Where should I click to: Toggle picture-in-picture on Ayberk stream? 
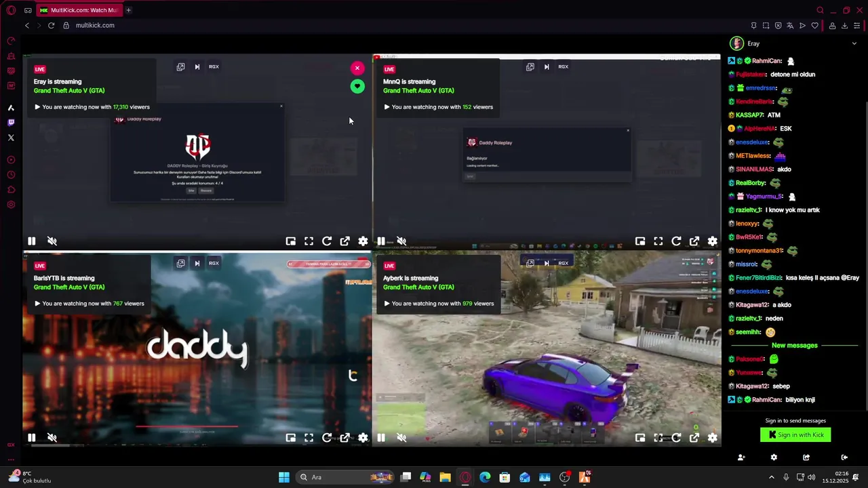(x=639, y=437)
